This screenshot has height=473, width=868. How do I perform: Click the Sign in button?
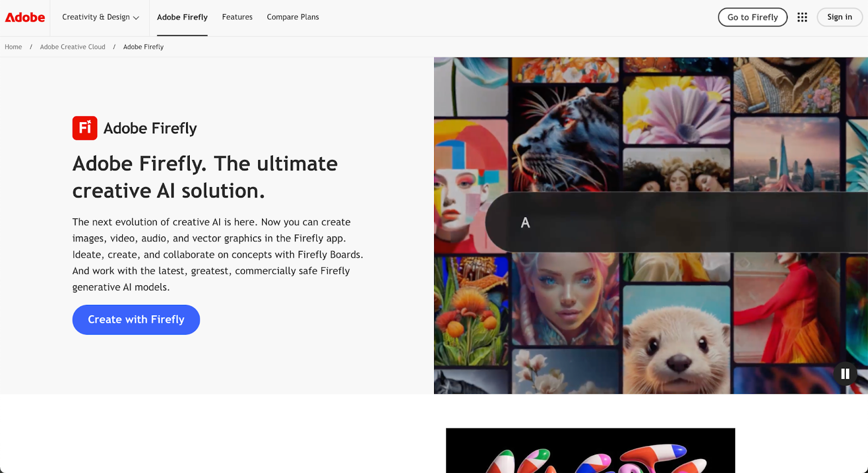click(x=839, y=17)
